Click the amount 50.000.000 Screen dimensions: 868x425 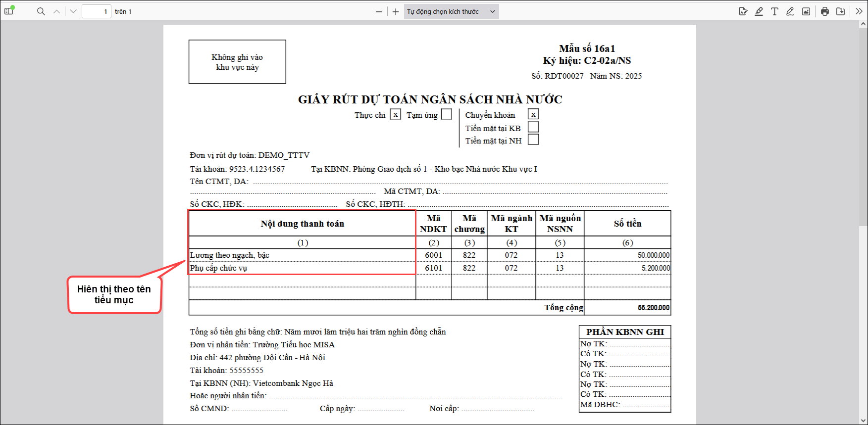point(654,255)
